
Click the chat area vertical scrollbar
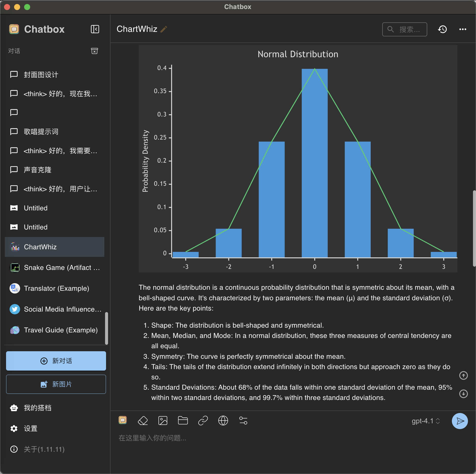tap(474, 228)
